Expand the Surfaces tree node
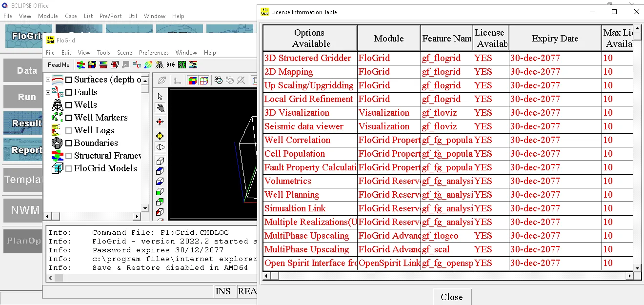Image resolution: width=644 pixels, height=305 pixels. click(x=48, y=80)
